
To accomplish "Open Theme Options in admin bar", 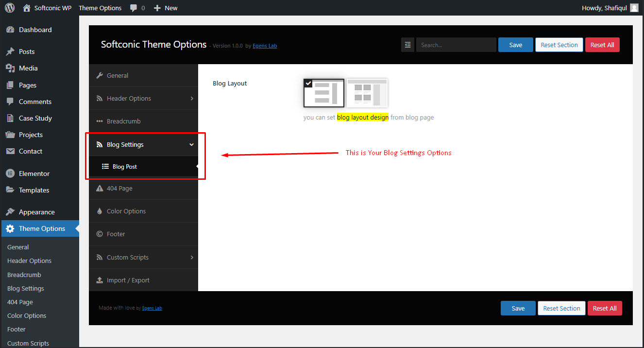I will tap(100, 8).
